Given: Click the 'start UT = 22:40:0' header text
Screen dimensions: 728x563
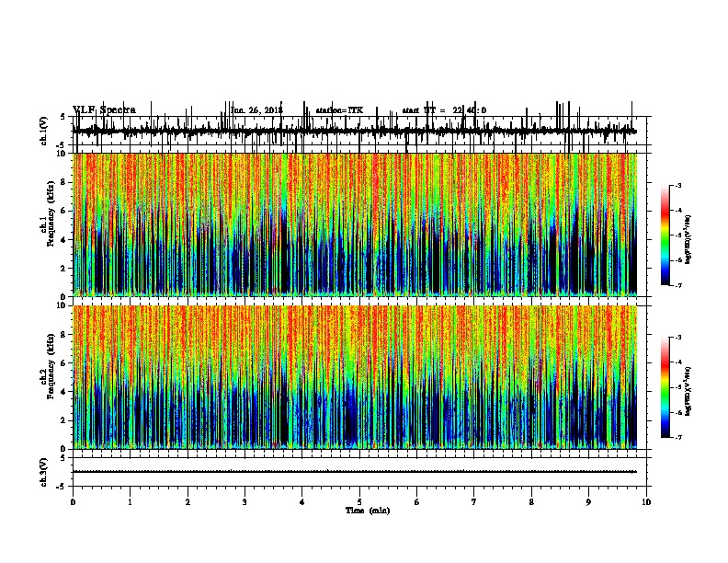Looking at the screenshot, I should pyautogui.click(x=444, y=110).
